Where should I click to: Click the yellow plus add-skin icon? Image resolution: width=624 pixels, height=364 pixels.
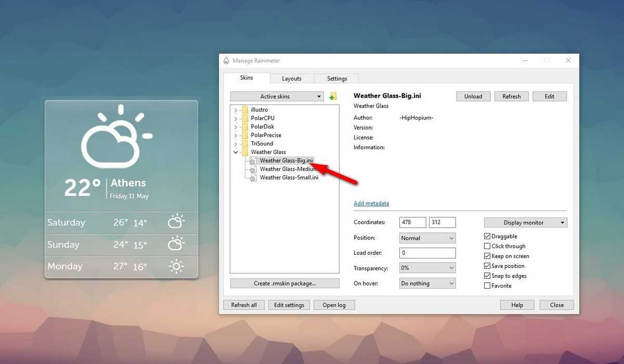click(333, 96)
